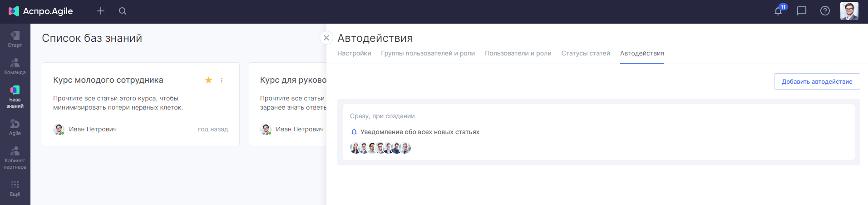Open three-dot menu of Курс молодого сотрудника
This screenshot has width=868, height=205.
coord(222,80)
